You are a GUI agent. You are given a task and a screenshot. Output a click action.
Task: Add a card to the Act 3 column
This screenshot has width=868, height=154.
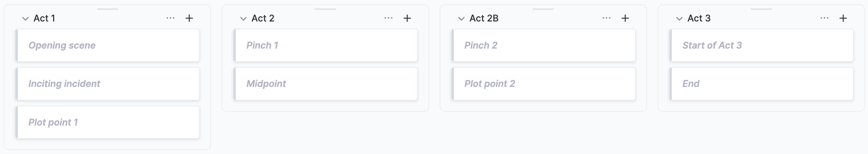843,18
